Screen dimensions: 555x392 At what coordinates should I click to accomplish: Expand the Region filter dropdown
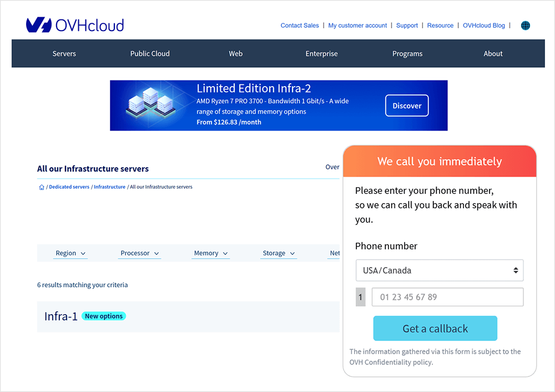[x=70, y=253]
